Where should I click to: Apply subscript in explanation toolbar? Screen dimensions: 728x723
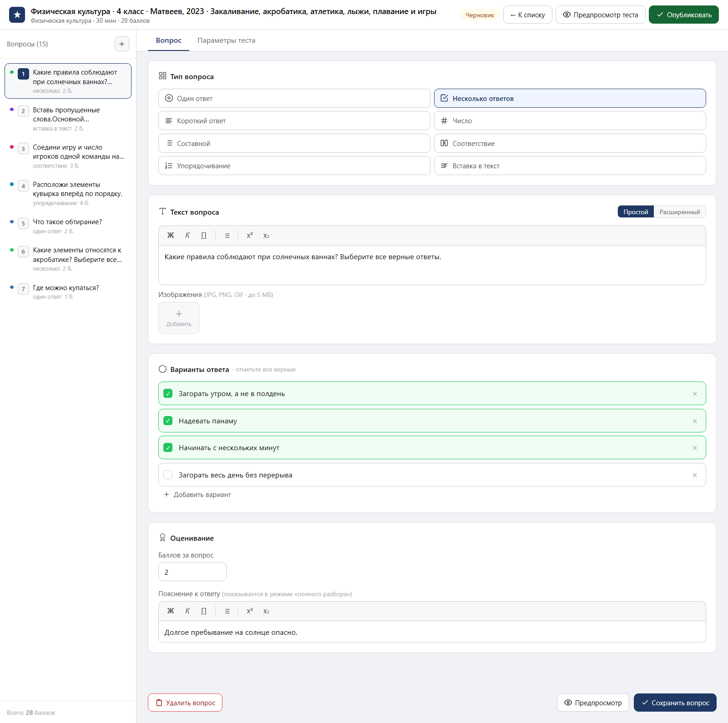[266, 611]
